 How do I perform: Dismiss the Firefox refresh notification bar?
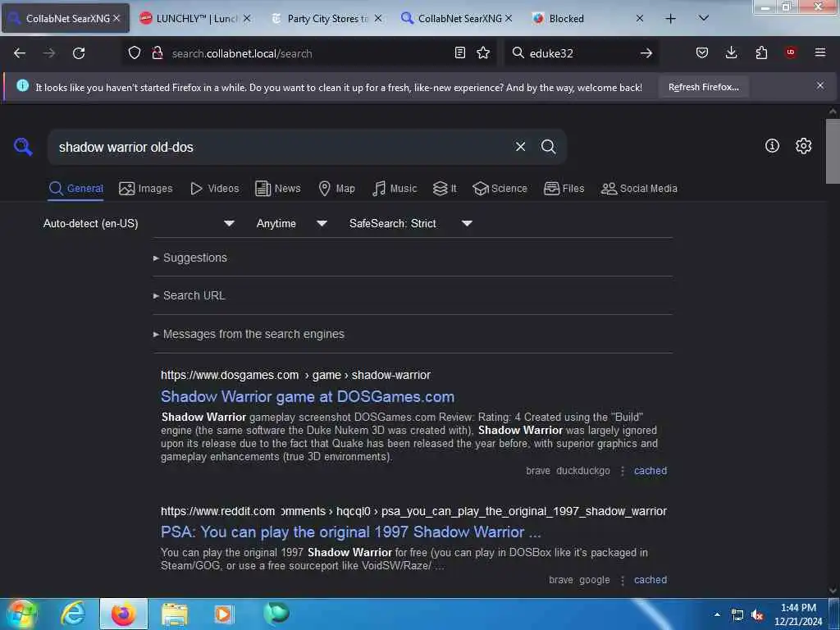[x=820, y=85]
